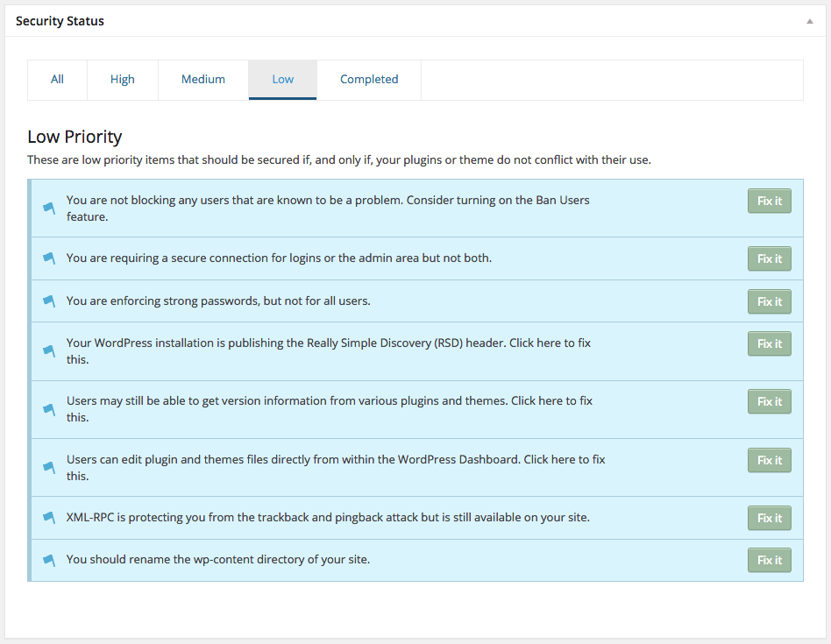Click the flag icon beside strong passwords message
The height and width of the screenshot is (644, 831).
[x=49, y=301]
